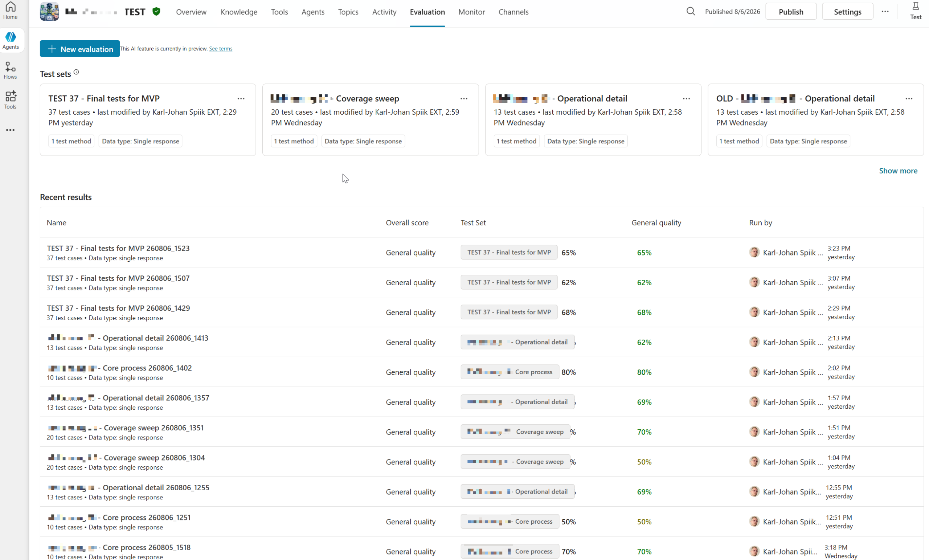Open the See terms link
The image size is (929, 560).
pyautogui.click(x=221, y=49)
